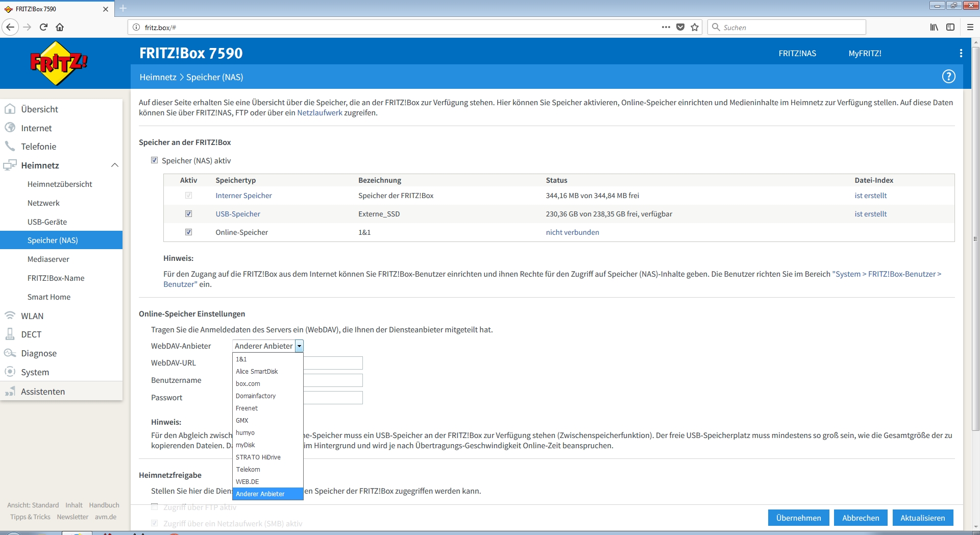
Task: Bookmark this page with the star icon
Action: point(695,28)
